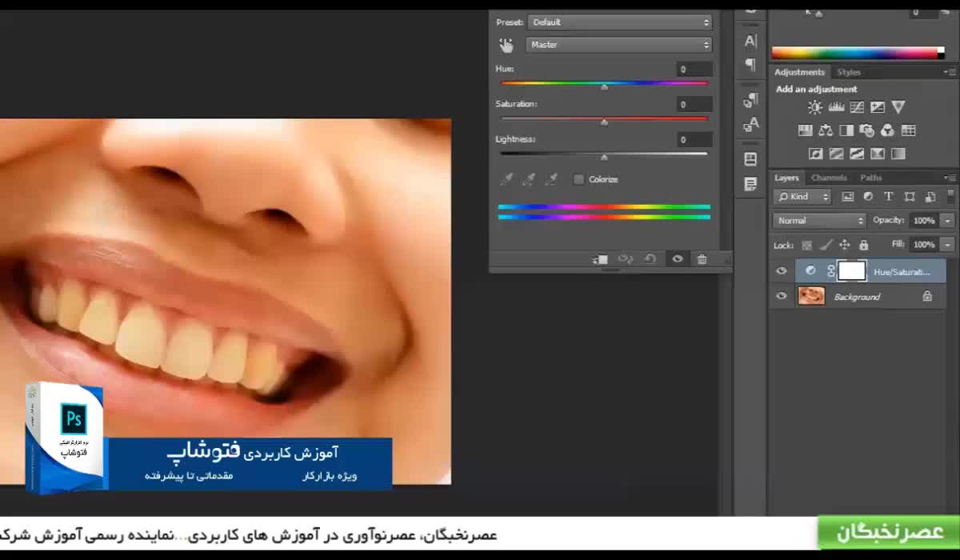Image resolution: width=960 pixels, height=560 pixels.
Task: Toggle adjustment visibility eye in Properties panel
Action: tap(678, 259)
